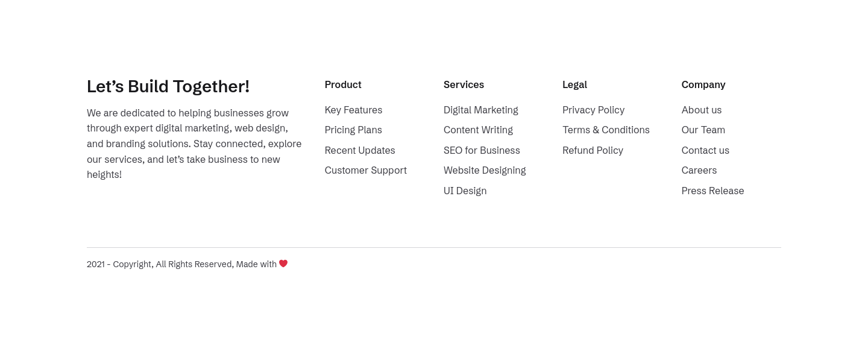The width and height of the screenshot is (868, 348).
Task: Read the Privacy Policy
Action: pos(593,110)
